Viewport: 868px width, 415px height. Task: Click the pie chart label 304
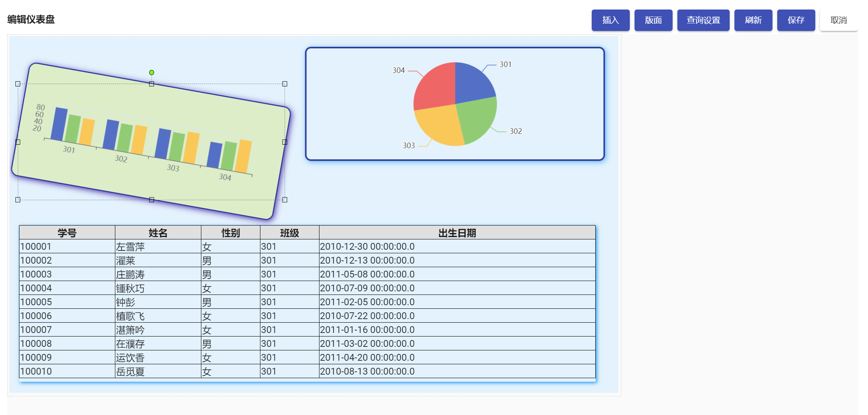(x=398, y=70)
